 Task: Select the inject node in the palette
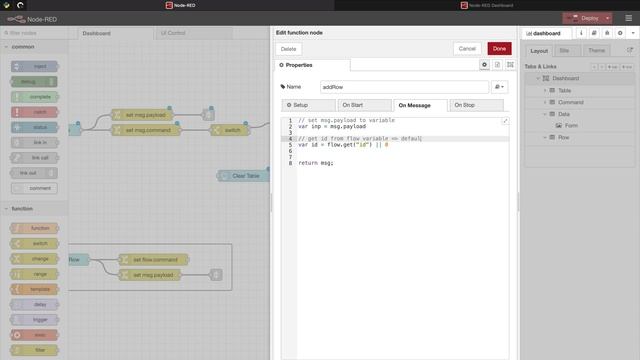(x=35, y=66)
